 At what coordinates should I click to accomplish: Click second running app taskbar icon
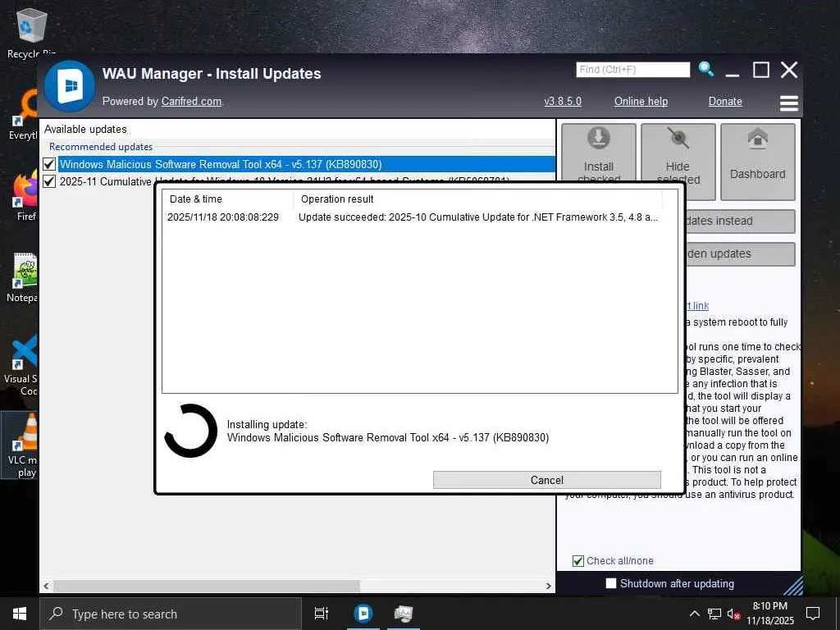[404, 614]
